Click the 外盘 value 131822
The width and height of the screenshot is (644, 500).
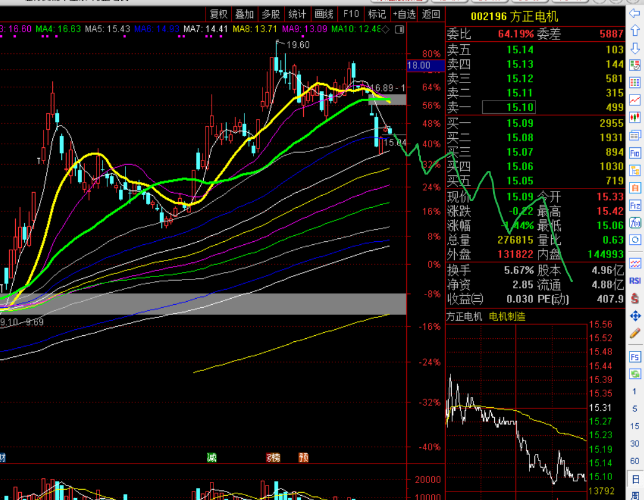(x=515, y=255)
